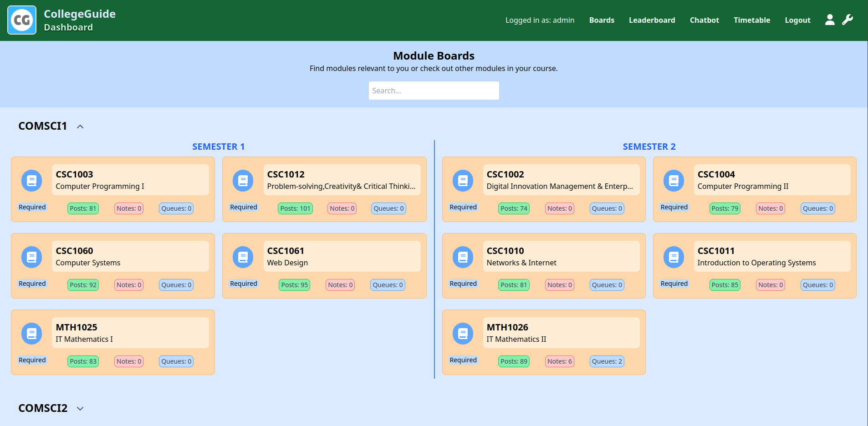The height and width of the screenshot is (426, 868).
Task: Click Notes: 6 badge on MTH1026
Action: tap(560, 361)
